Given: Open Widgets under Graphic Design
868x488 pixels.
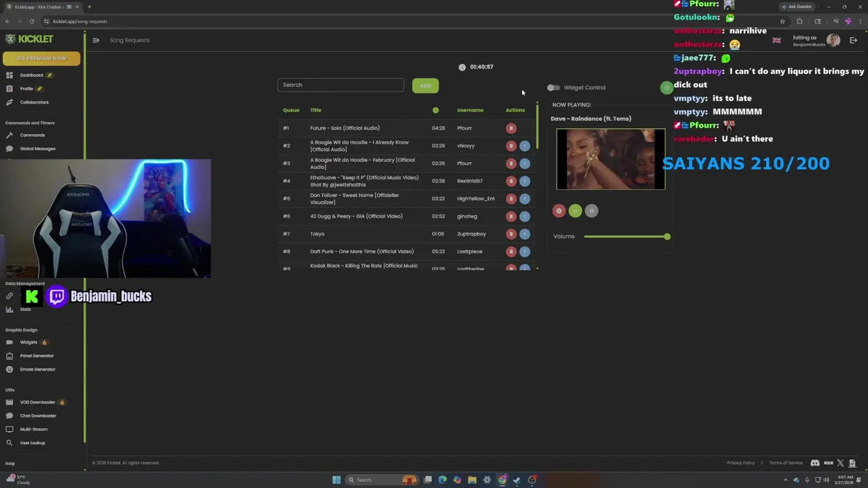Looking at the screenshot, I should tap(28, 342).
